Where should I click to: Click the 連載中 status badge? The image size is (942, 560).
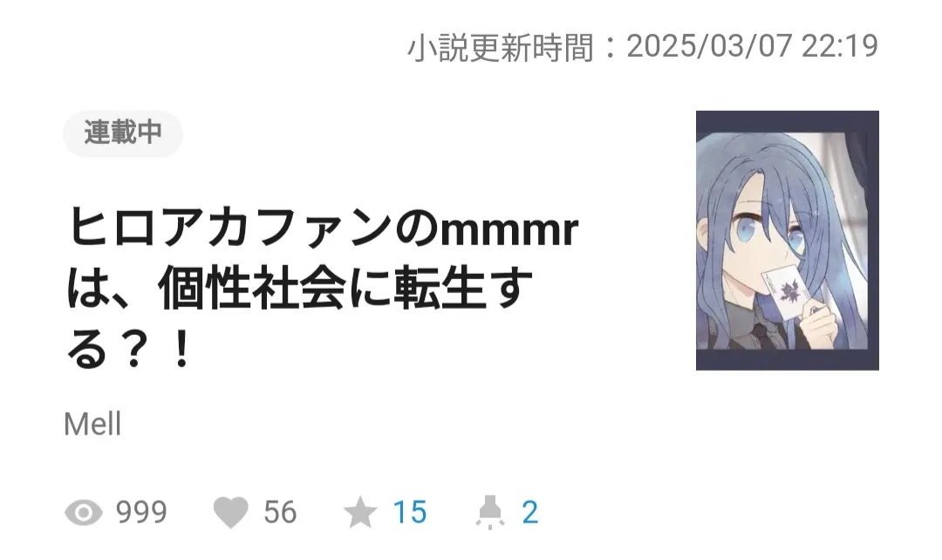123,133
